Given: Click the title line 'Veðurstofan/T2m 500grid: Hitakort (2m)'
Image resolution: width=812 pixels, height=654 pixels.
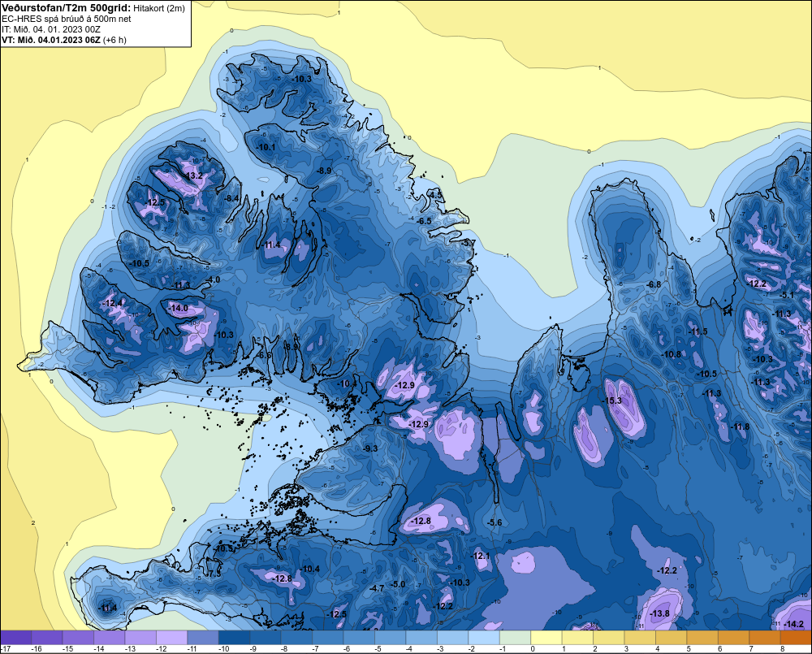Looking at the screenshot, I should coord(93,7).
